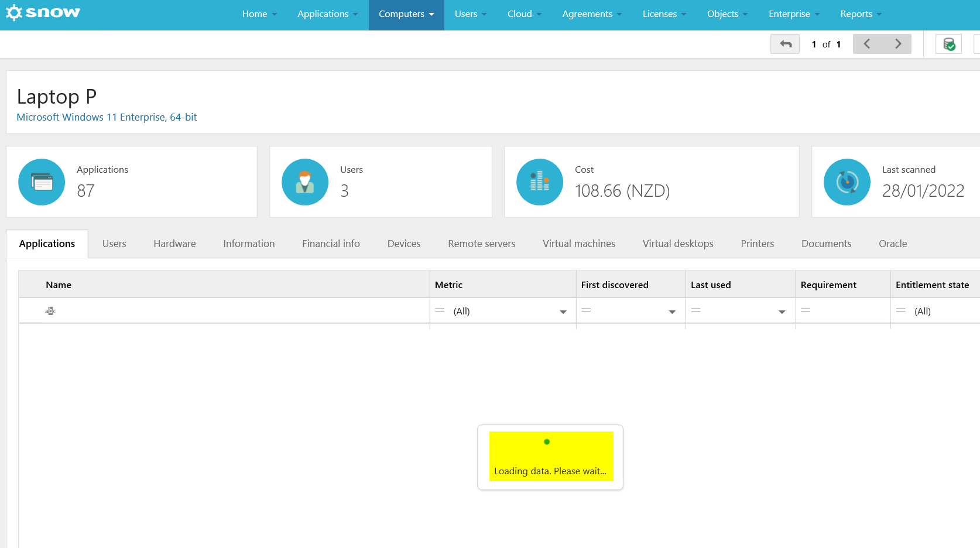980x548 pixels.
Task: Expand the Objects navigation menu
Action: pos(728,14)
